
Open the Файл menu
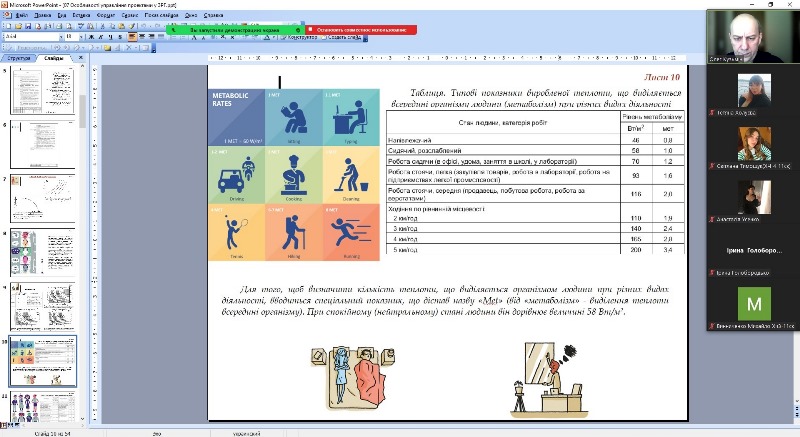(21, 15)
